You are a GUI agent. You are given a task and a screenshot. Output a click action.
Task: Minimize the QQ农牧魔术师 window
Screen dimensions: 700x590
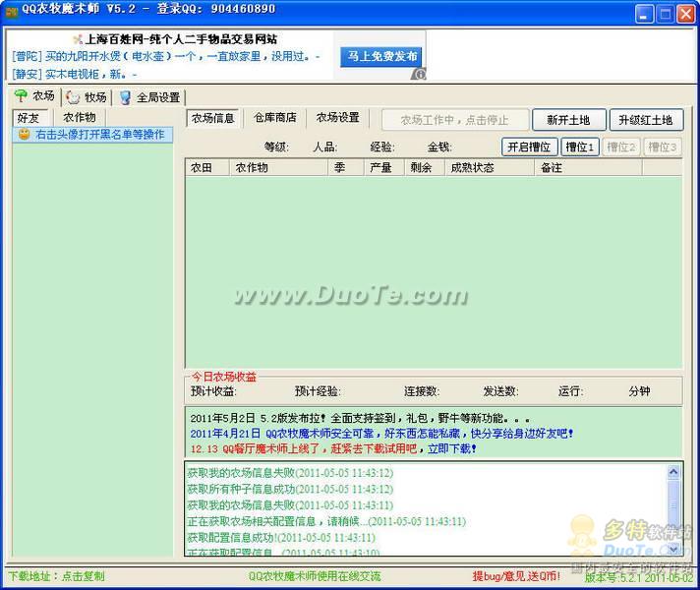[644, 14]
